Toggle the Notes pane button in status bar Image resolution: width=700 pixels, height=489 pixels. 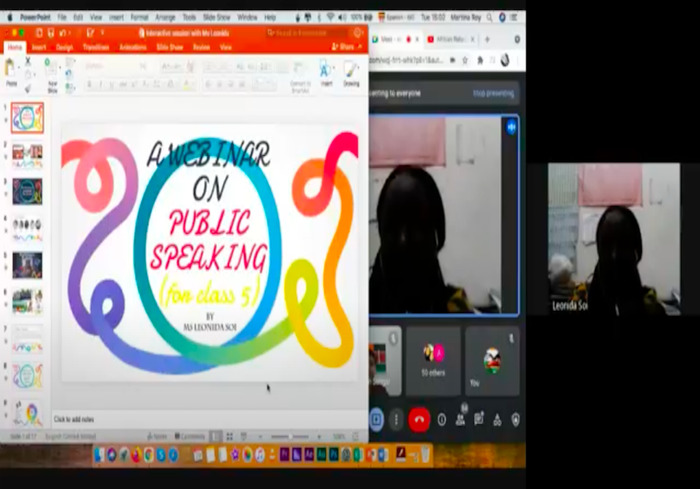coord(157,436)
